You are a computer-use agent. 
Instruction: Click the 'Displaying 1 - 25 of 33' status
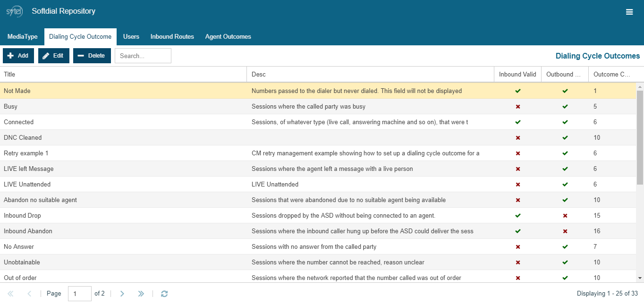coord(608,294)
